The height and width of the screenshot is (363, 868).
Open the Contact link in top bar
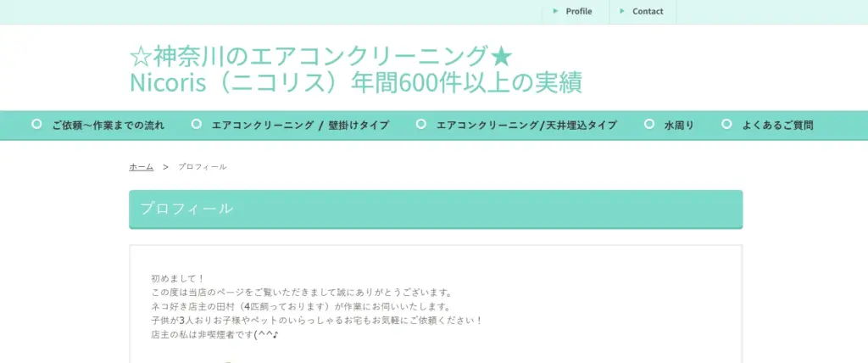pos(648,11)
